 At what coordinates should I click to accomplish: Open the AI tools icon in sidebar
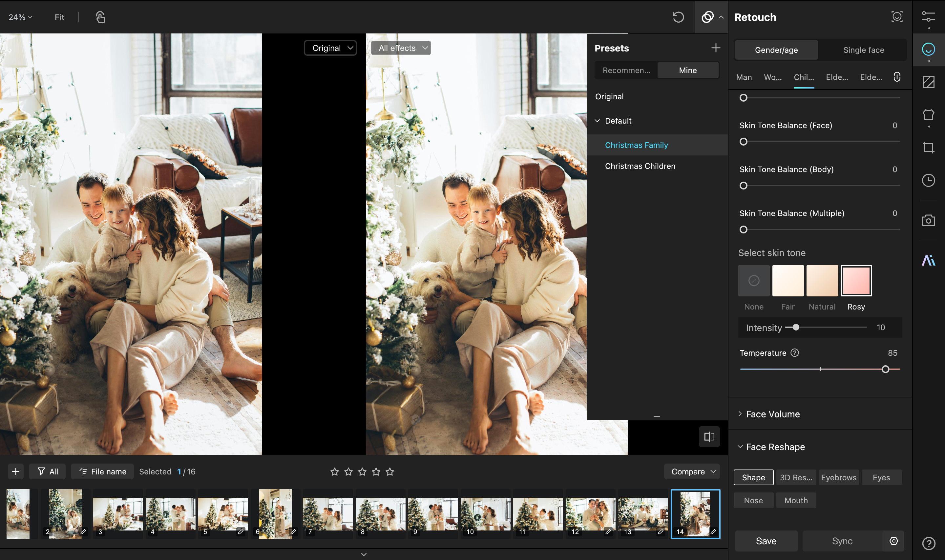click(x=928, y=260)
